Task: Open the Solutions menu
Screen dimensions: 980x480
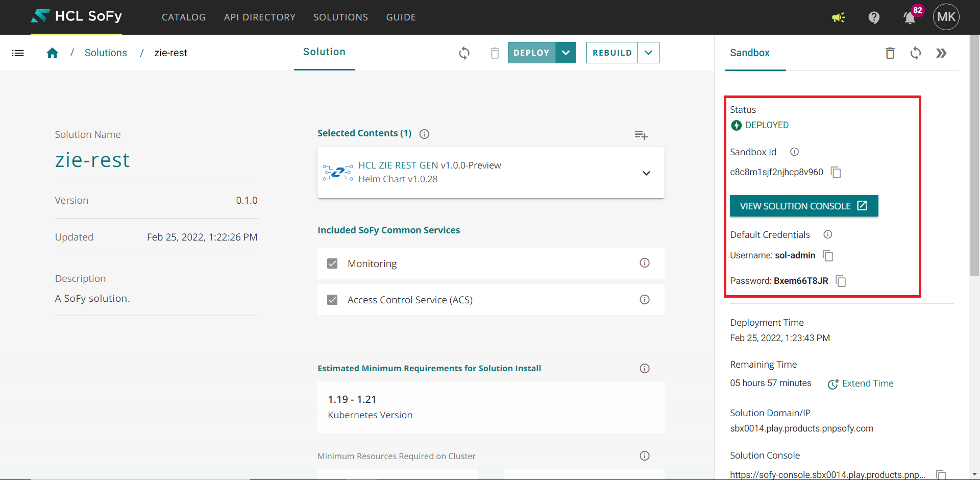Action: pyautogui.click(x=340, y=17)
